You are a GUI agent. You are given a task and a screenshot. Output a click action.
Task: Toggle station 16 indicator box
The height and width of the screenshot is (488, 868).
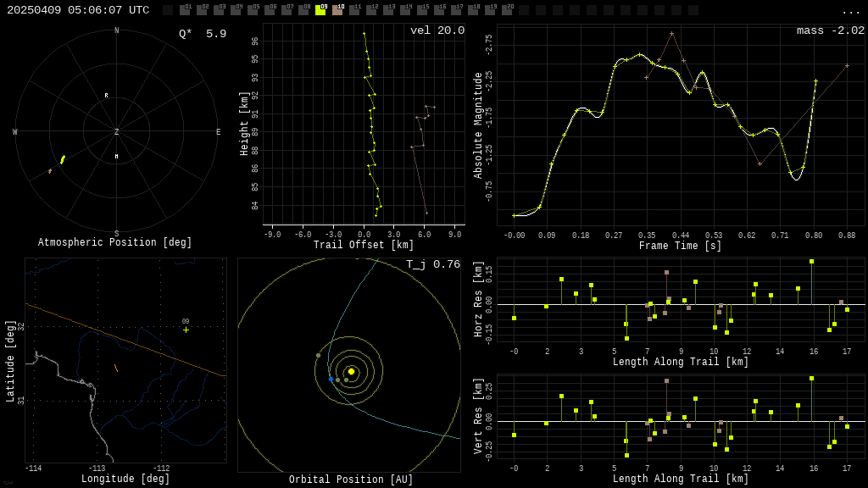pos(439,10)
